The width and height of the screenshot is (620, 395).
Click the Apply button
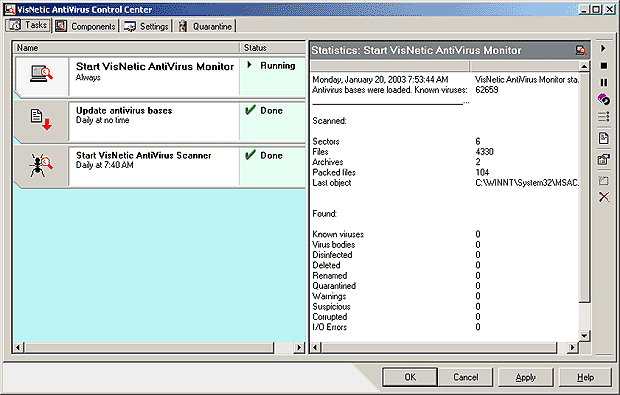point(525,377)
